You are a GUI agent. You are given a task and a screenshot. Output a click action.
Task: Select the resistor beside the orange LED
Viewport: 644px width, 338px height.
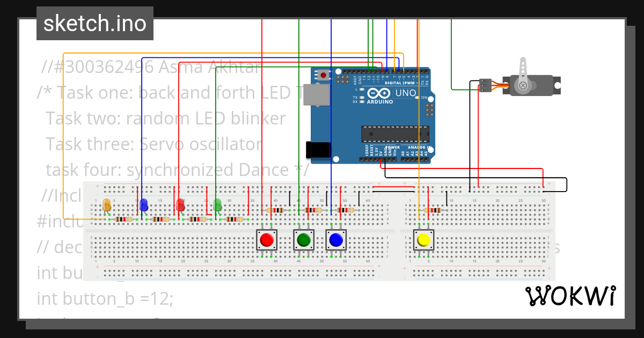point(122,219)
